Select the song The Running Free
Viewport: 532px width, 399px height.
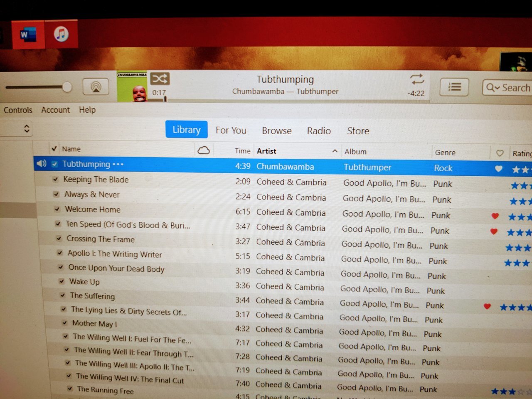click(105, 390)
